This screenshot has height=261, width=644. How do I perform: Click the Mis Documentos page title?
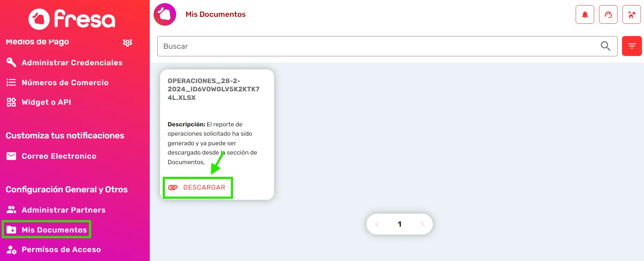click(x=216, y=14)
